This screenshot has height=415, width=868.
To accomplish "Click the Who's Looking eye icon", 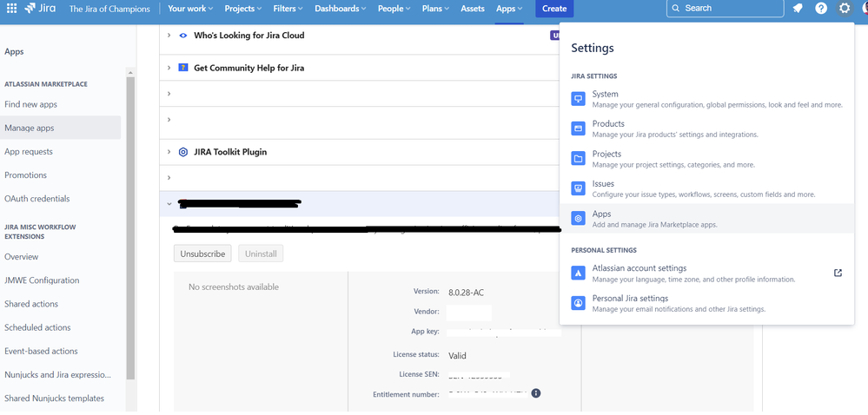I will [183, 36].
